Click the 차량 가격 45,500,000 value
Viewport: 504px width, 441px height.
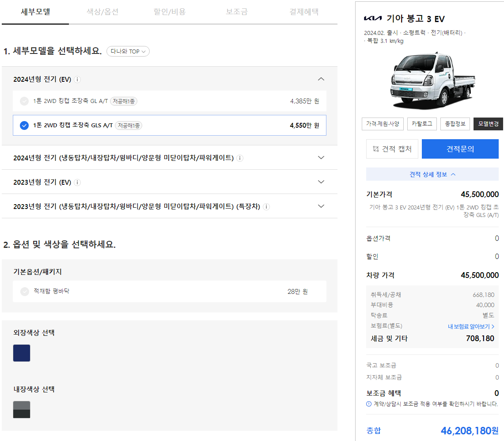tap(480, 275)
